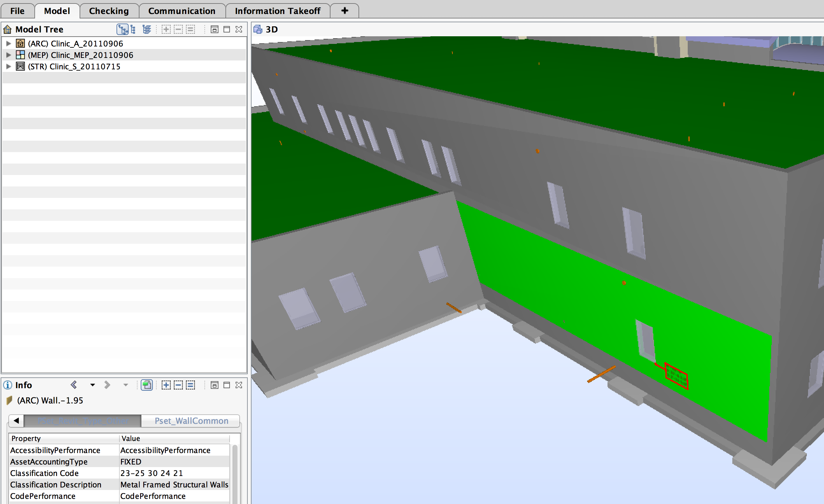Open the Information Takeoff tab
The width and height of the screenshot is (824, 504).
(x=278, y=11)
